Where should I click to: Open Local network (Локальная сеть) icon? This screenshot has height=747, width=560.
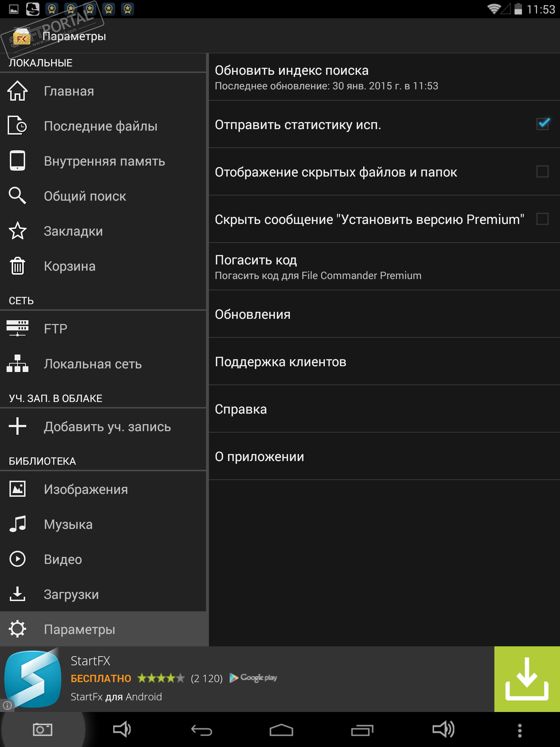pyautogui.click(x=17, y=364)
